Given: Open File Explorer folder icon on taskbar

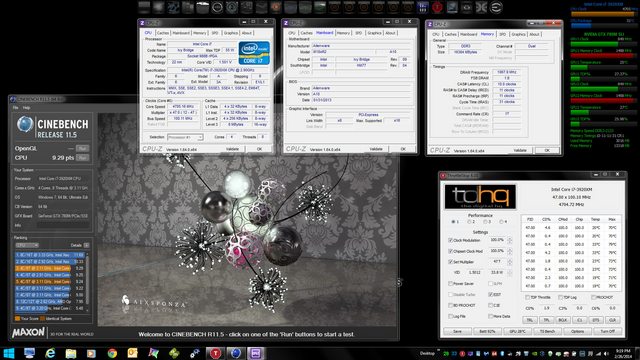Looking at the screenshot, I should pos(71,353).
